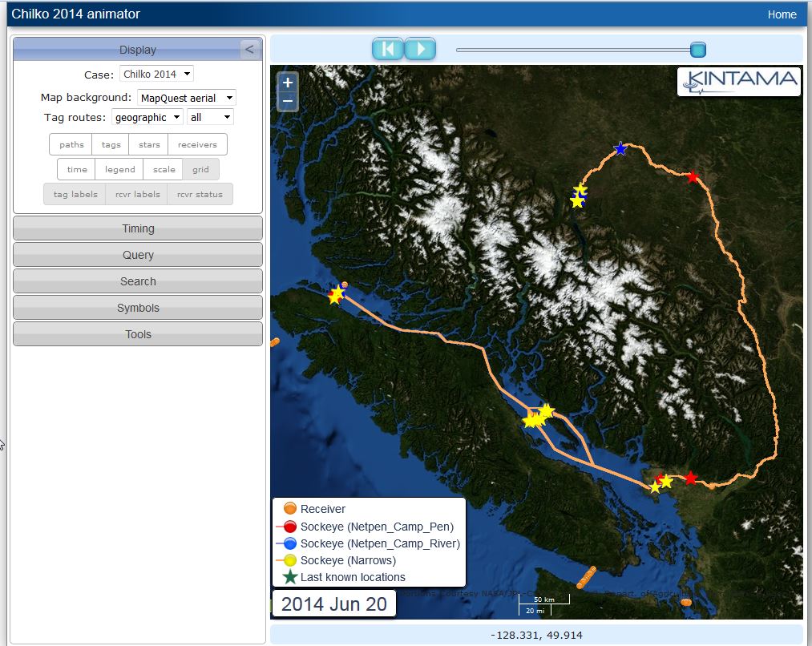Open the Tools section
Image resolution: width=812 pixels, height=646 pixels.
[138, 334]
